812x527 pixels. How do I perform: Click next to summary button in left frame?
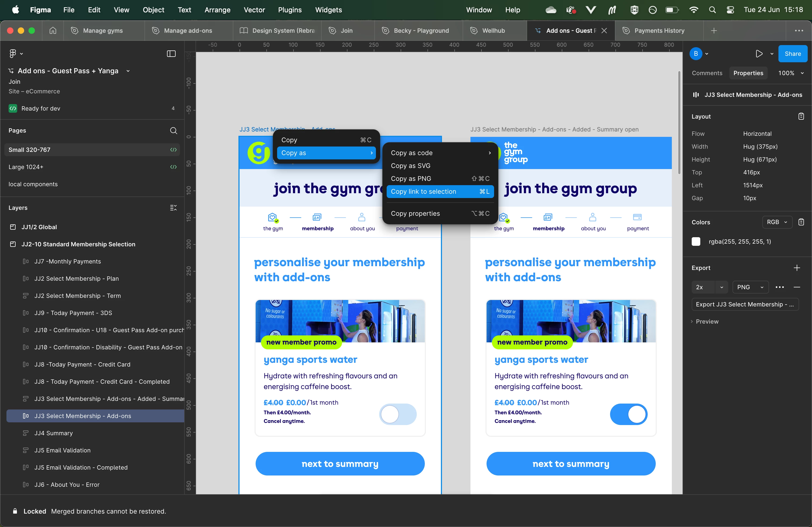coord(340,464)
